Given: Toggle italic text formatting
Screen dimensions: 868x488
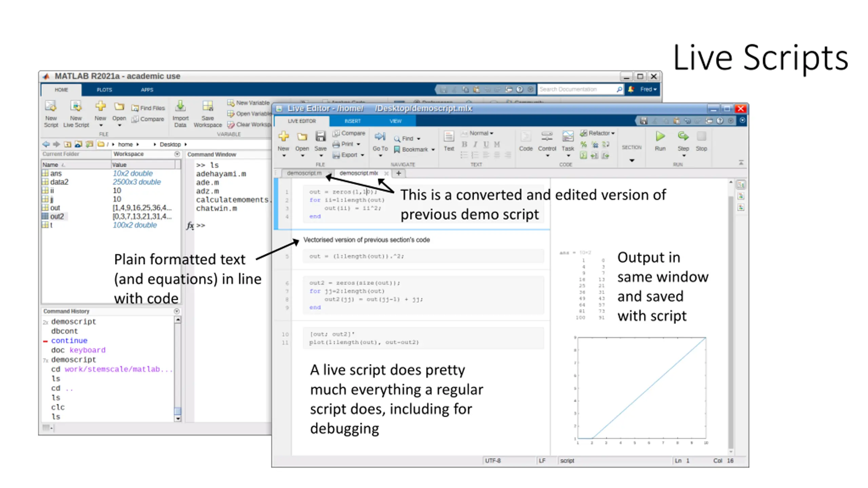Looking at the screenshot, I should coord(475,144).
